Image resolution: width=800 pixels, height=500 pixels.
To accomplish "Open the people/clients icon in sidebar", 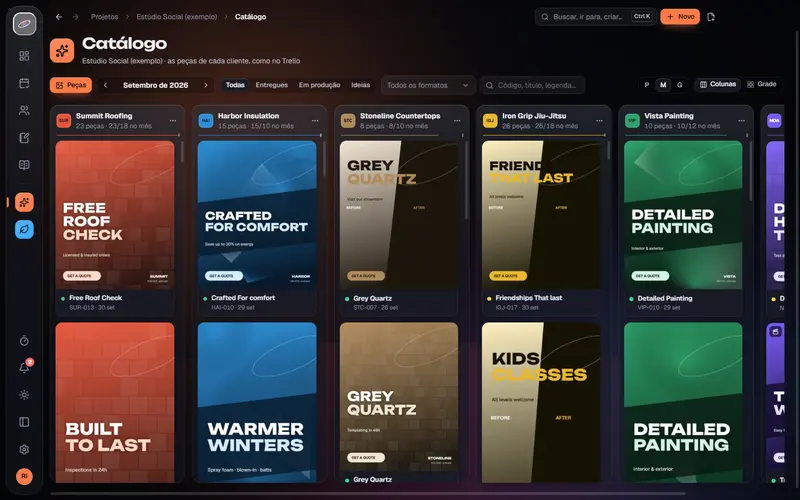I will (x=24, y=110).
